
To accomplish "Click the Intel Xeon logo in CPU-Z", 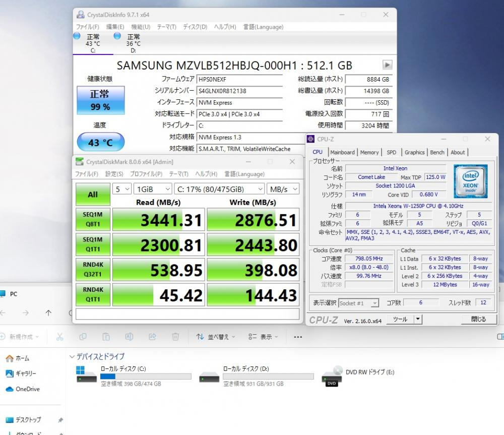I will 471,181.
